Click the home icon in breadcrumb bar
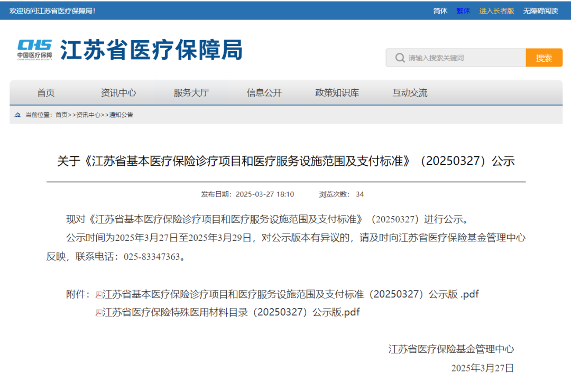This screenshot has width=571, height=392. coord(17,115)
